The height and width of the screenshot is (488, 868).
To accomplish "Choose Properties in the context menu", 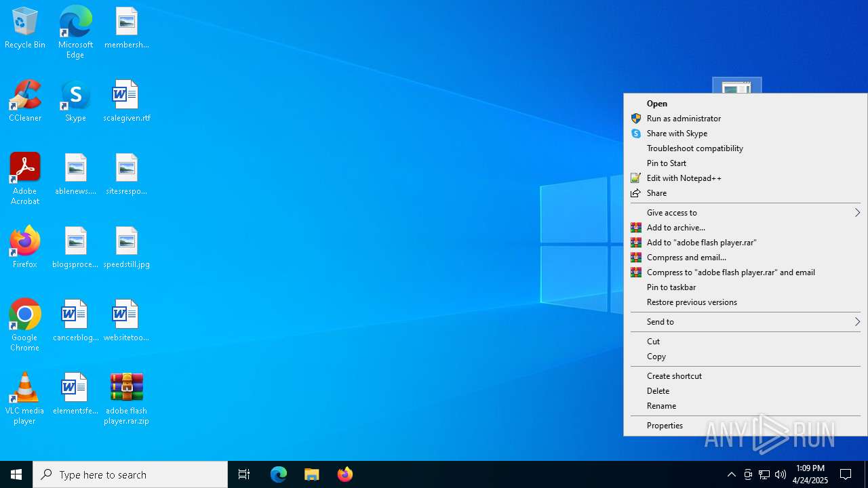I will tap(745, 426).
